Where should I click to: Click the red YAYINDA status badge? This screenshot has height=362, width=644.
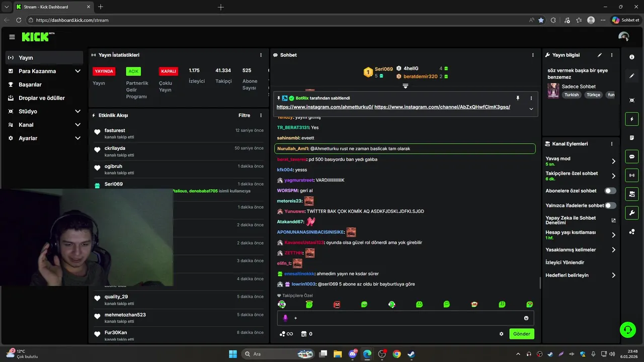[104, 71]
